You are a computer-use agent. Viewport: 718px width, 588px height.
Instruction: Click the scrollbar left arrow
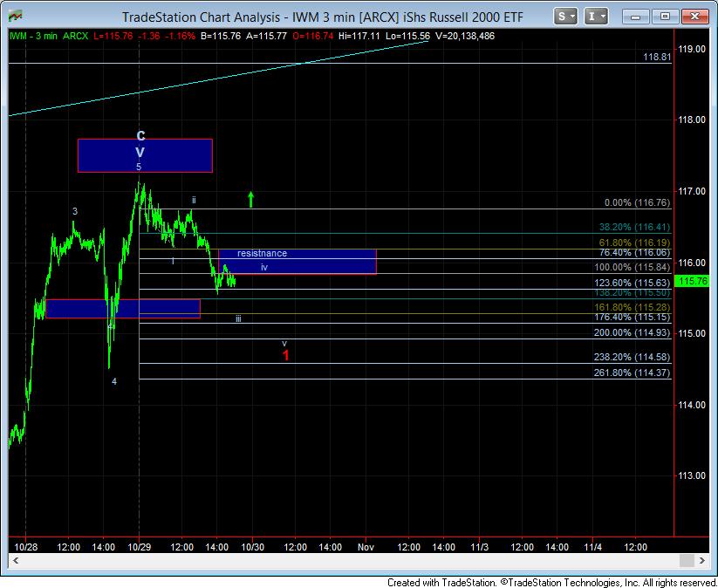(15, 560)
